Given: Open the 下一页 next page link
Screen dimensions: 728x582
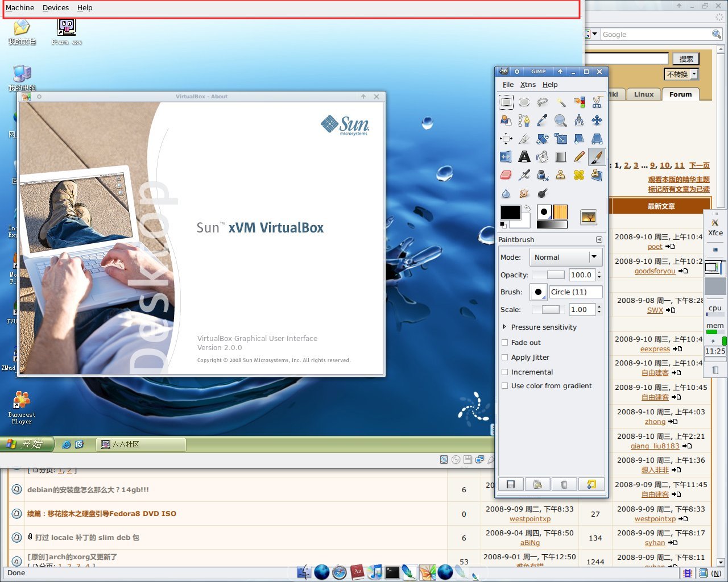Looking at the screenshot, I should coord(700,165).
